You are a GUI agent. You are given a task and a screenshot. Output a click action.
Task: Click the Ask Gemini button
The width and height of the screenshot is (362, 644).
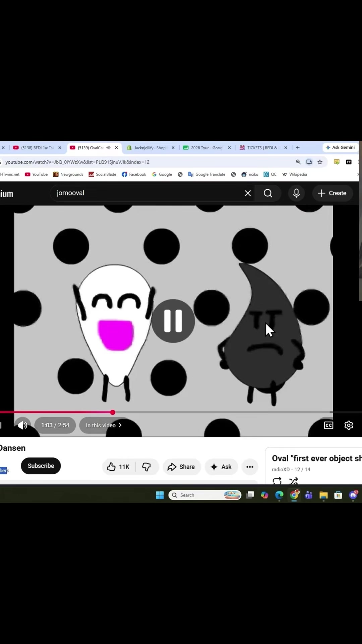pyautogui.click(x=340, y=148)
